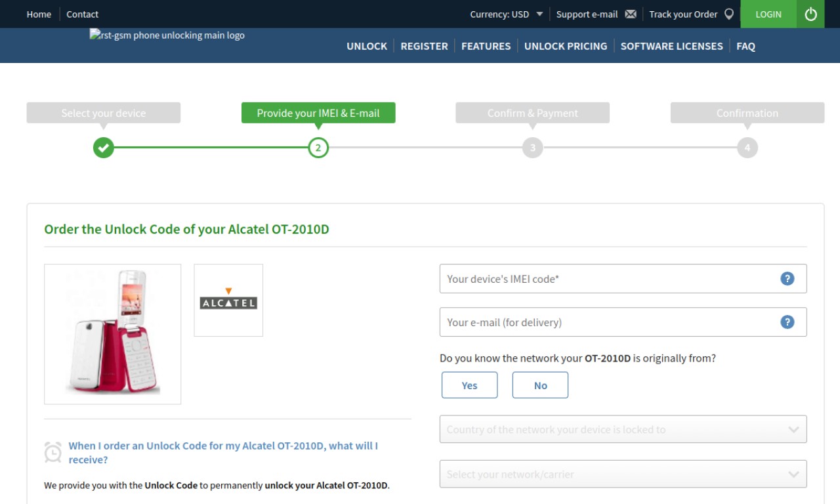The width and height of the screenshot is (840, 504).
Task: Open the Select your network/carrier dropdown
Action: click(x=623, y=474)
